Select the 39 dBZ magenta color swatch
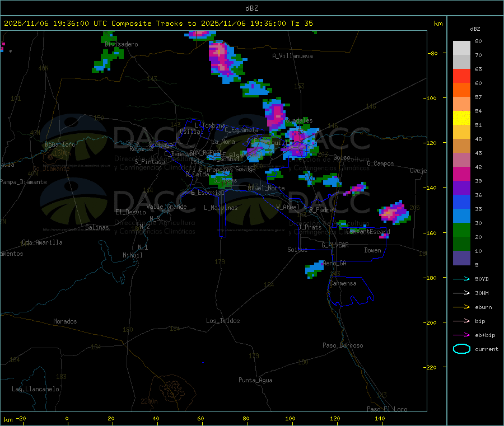The image size is (504, 426). (461, 174)
